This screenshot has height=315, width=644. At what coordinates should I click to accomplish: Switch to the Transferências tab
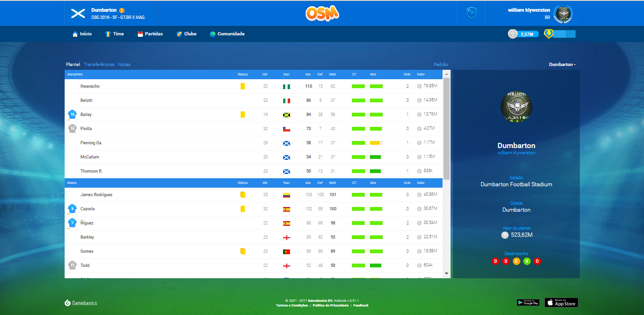coord(99,65)
